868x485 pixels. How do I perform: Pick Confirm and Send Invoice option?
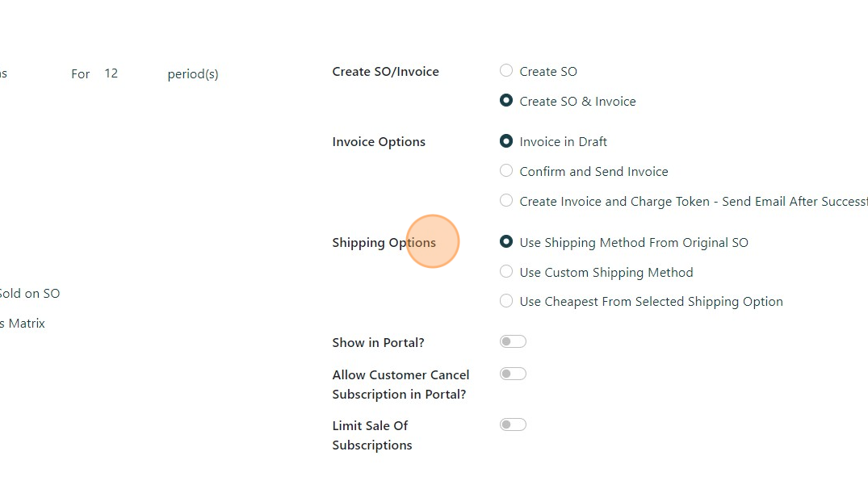506,171
